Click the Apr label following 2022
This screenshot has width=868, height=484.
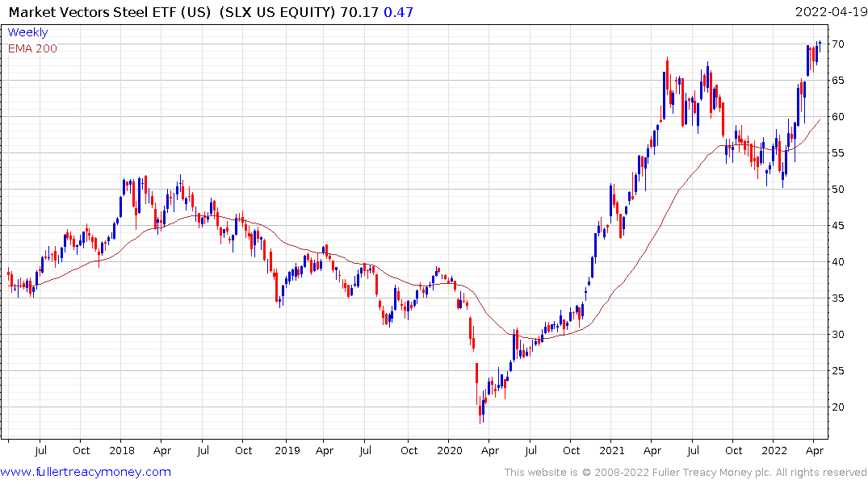[x=814, y=452]
